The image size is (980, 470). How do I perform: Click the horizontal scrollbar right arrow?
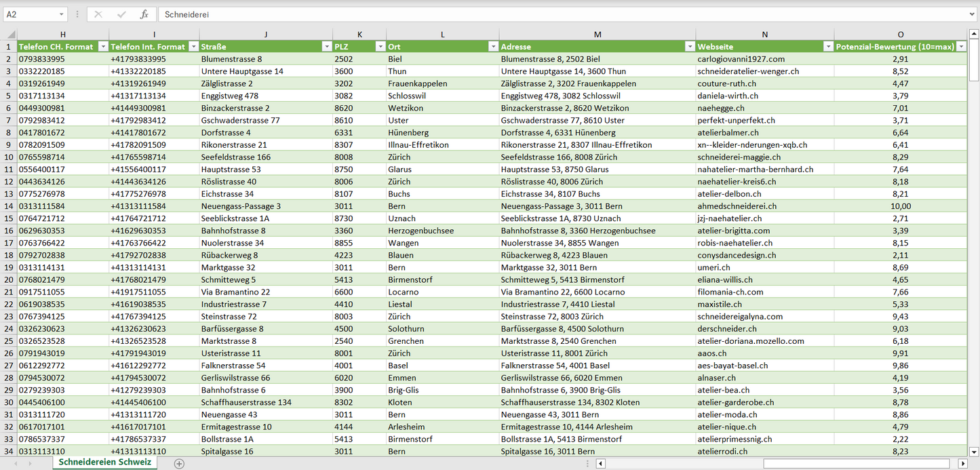click(x=962, y=463)
